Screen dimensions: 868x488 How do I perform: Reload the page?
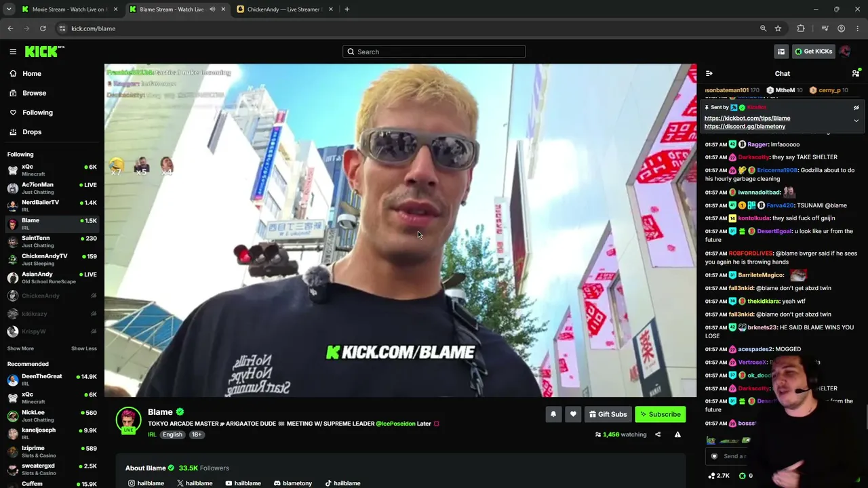pyautogui.click(x=43, y=28)
